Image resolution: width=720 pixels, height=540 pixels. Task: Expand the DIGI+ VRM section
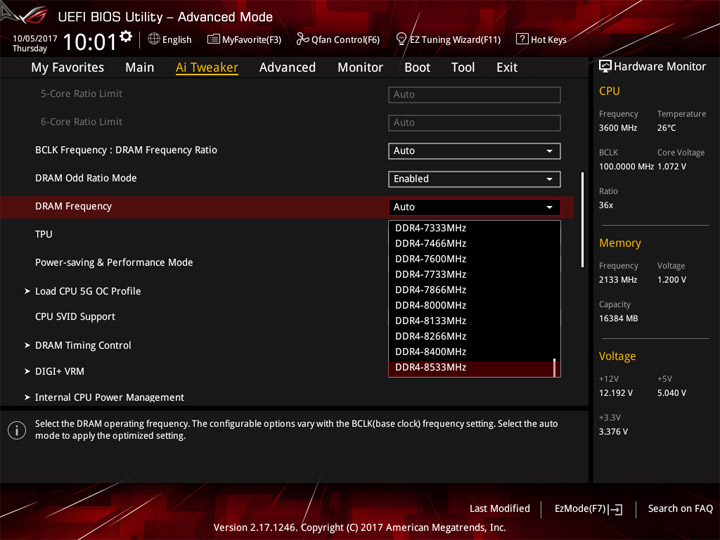(x=59, y=371)
